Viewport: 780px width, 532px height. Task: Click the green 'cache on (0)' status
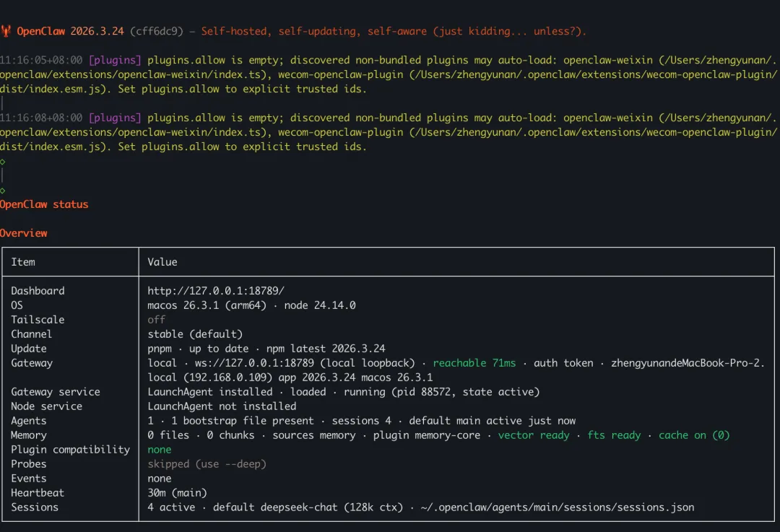click(695, 435)
